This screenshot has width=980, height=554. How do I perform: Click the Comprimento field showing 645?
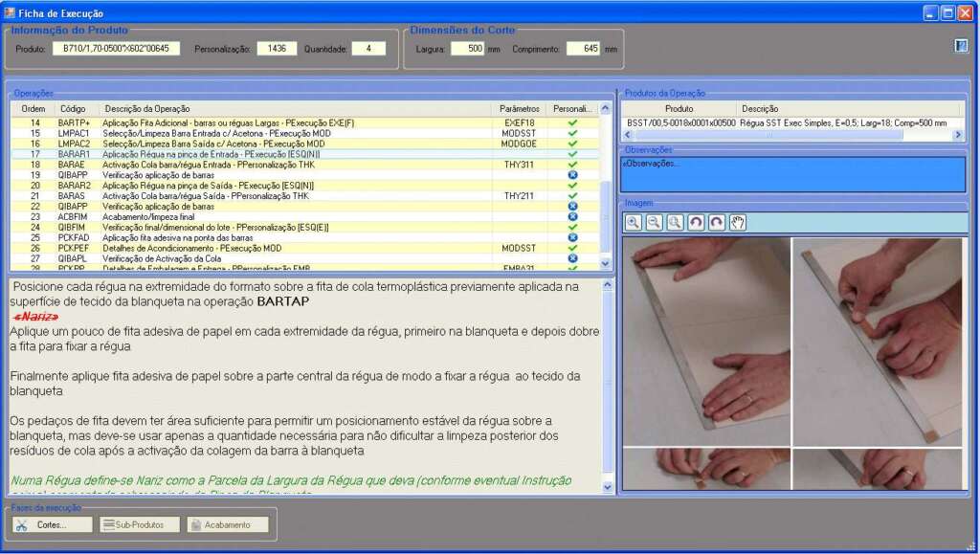tap(583, 49)
